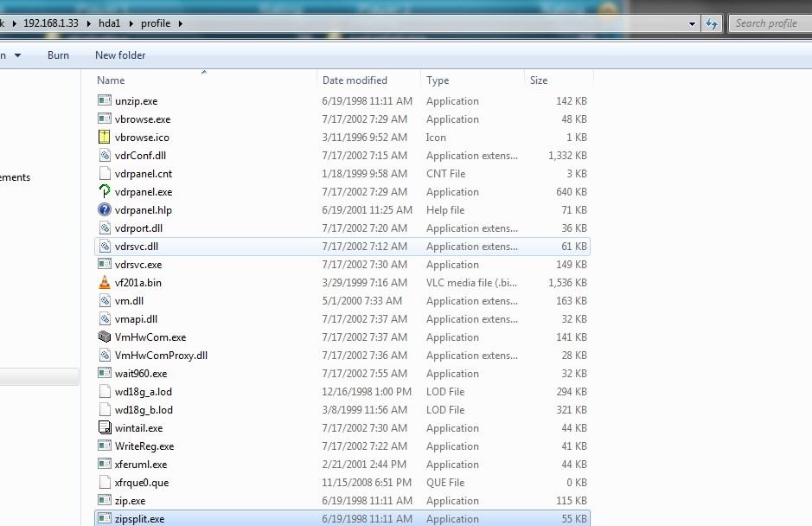812x526 pixels.
Task: Click the VLC cone icon for vf201a.bin
Action: pyautogui.click(x=105, y=283)
